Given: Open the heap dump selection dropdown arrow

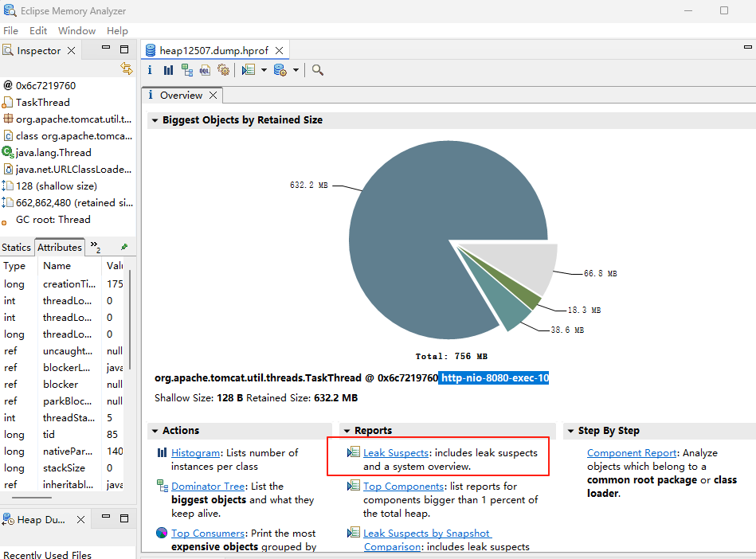Looking at the screenshot, I should [296, 69].
